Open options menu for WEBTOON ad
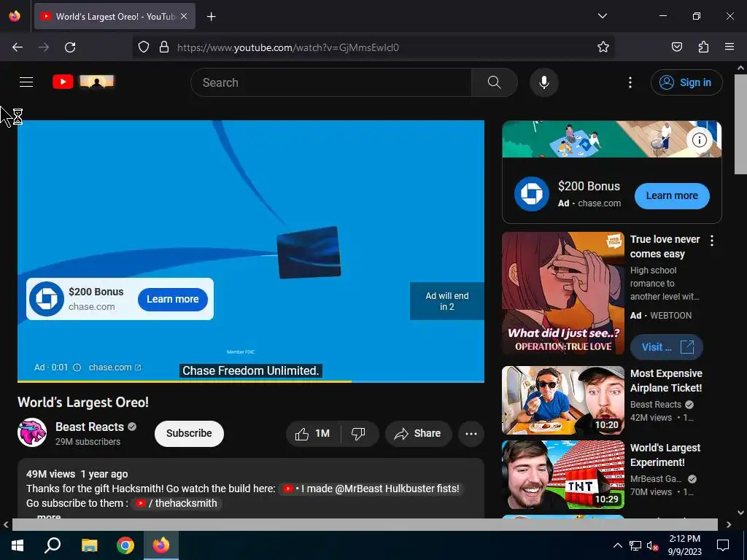Image resolution: width=747 pixels, height=560 pixels. 712,241
